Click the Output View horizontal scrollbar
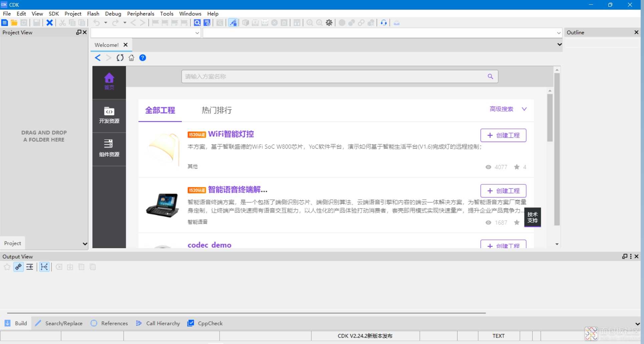Image resolution: width=644 pixels, height=344 pixels. pos(246,313)
